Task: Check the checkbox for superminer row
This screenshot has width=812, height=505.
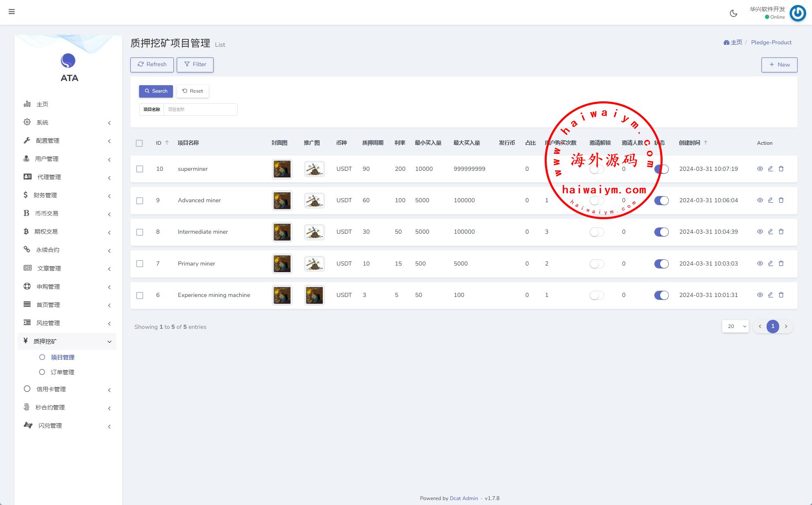Action: pos(140,169)
